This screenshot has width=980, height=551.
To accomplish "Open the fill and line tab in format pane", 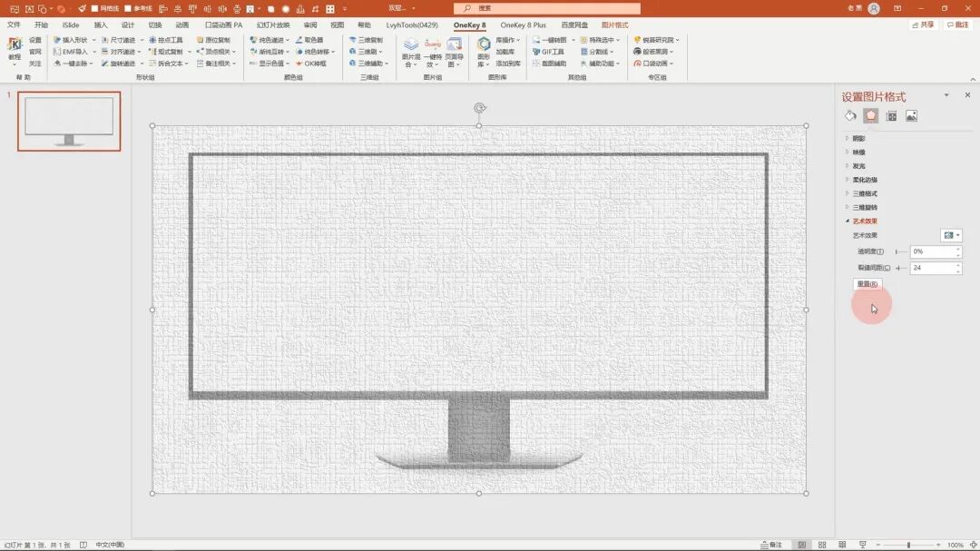I will pyautogui.click(x=850, y=115).
